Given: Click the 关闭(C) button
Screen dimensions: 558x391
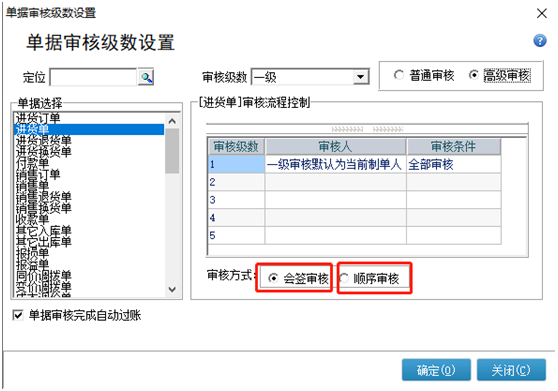Looking at the screenshot, I should [511, 370].
